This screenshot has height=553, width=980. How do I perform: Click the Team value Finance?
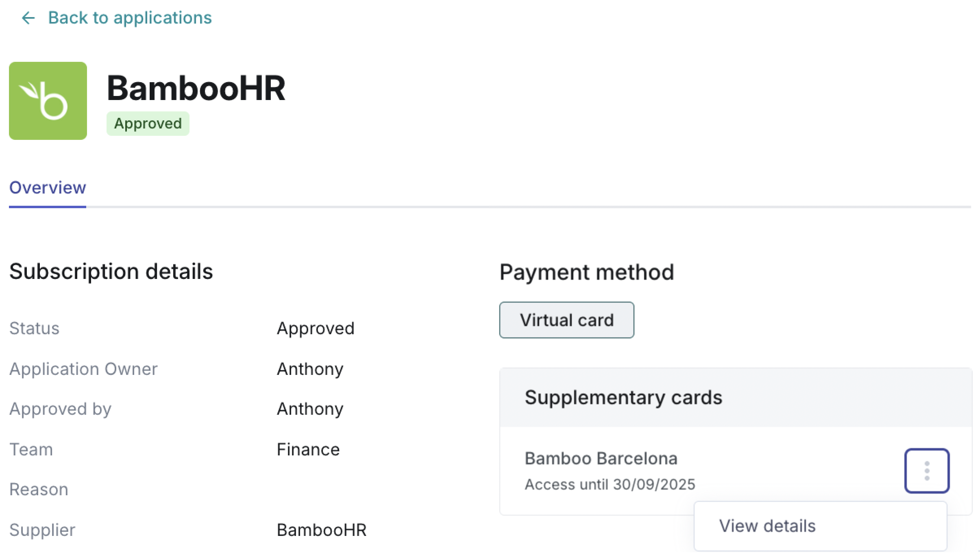pos(308,450)
